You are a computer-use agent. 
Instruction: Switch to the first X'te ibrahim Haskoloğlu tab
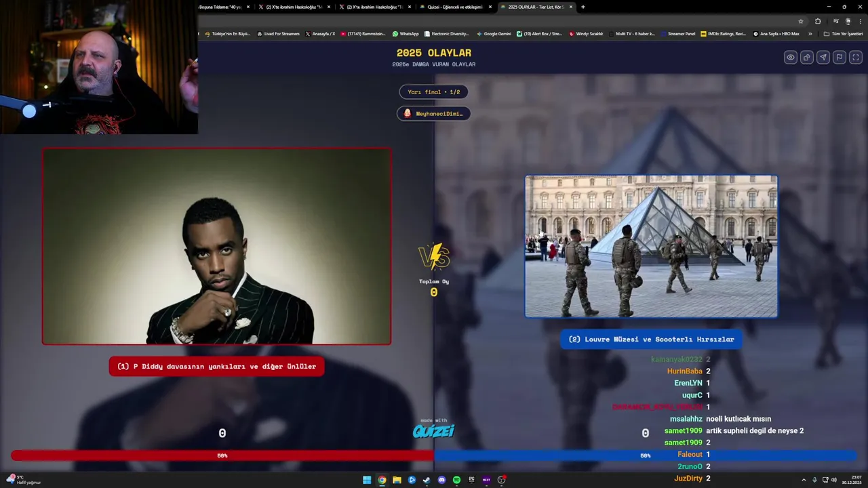[294, 7]
